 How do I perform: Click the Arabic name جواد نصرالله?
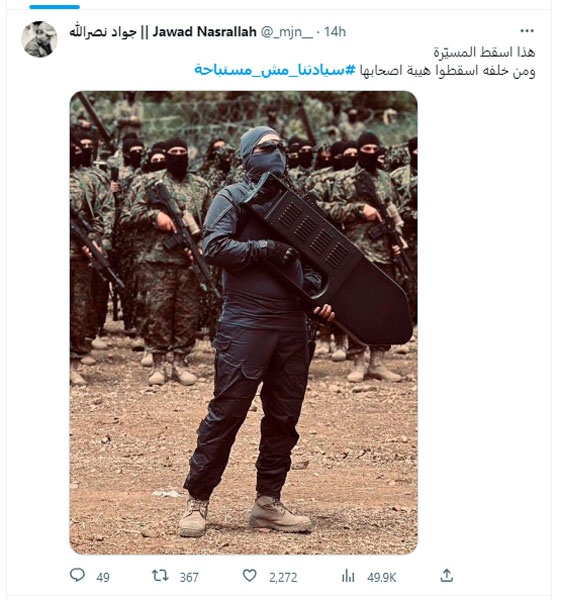coord(103,32)
